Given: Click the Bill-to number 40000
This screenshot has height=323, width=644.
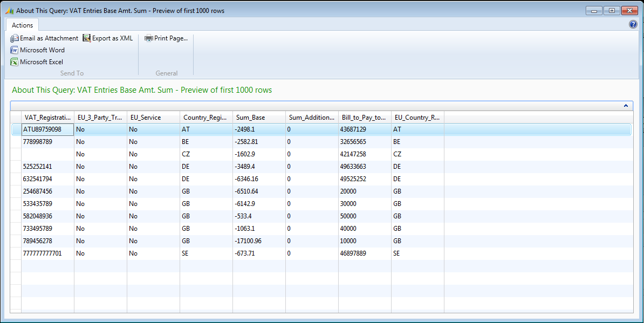Looking at the screenshot, I should [365, 228].
